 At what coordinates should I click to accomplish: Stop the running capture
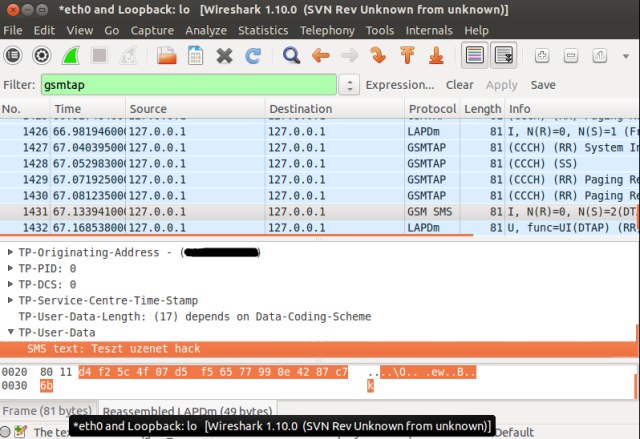coord(100,55)
